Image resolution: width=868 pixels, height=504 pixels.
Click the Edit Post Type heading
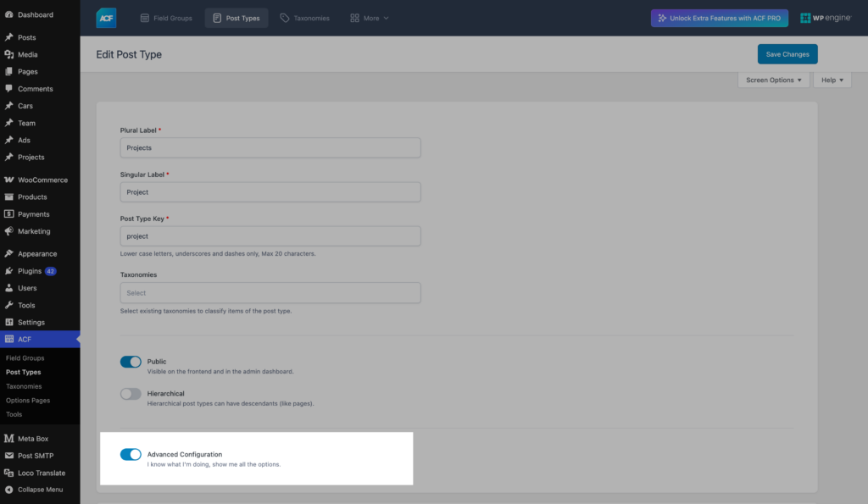[129, 54]
